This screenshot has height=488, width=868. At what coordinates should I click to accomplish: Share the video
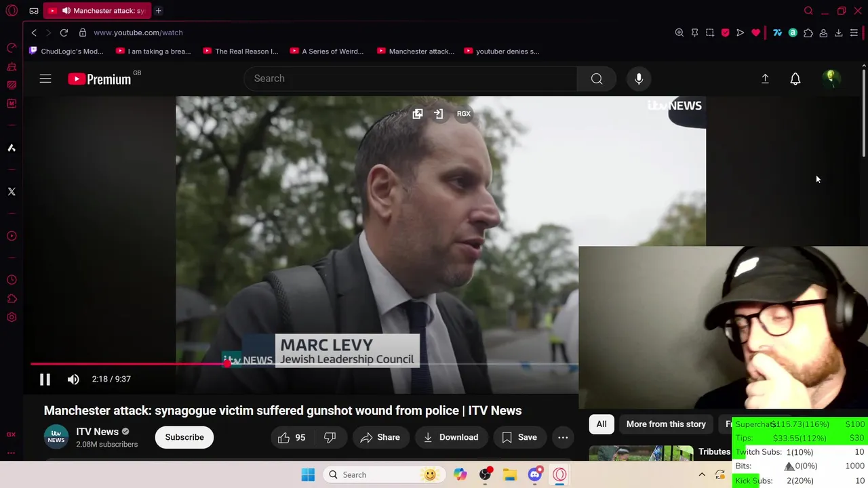(x=380, y=437)
